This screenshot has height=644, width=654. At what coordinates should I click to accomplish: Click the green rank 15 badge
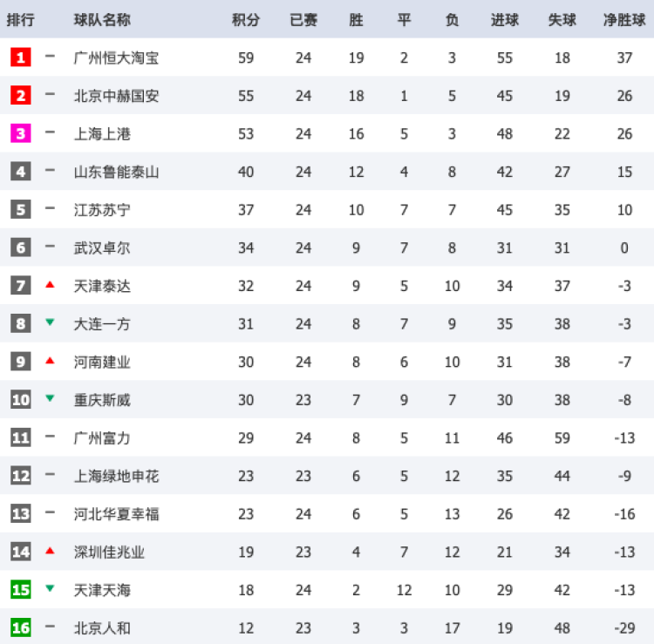(21, 590)
